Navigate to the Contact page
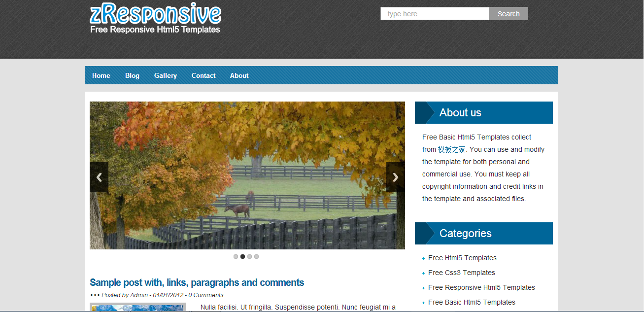This screenshot has width=644, height=312. tap(203, 75)
